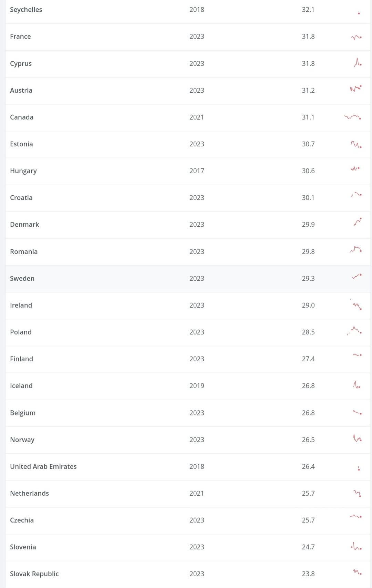
Task: Click the Slovenia sparkline chart
Action: [356, 546]
